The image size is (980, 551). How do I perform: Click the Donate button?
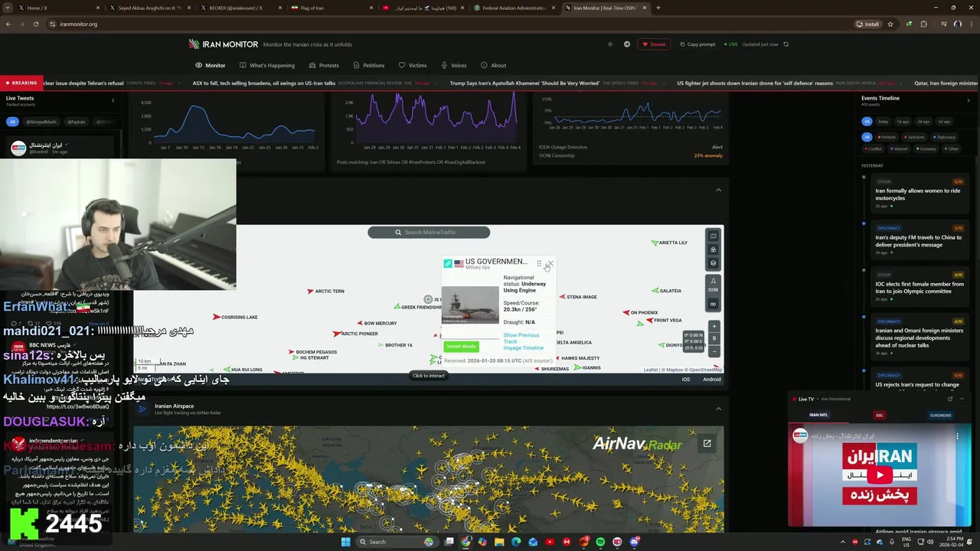point(654,44)
